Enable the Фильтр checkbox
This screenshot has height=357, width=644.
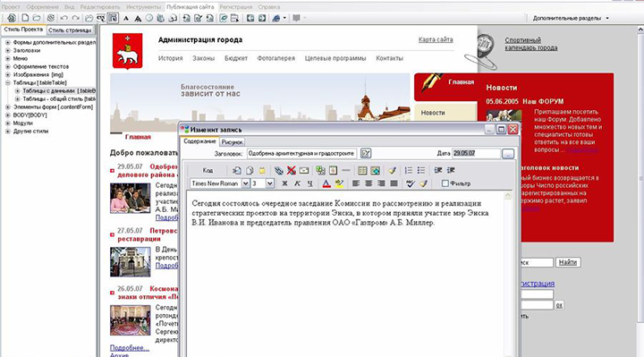click(x=445, y=183)
